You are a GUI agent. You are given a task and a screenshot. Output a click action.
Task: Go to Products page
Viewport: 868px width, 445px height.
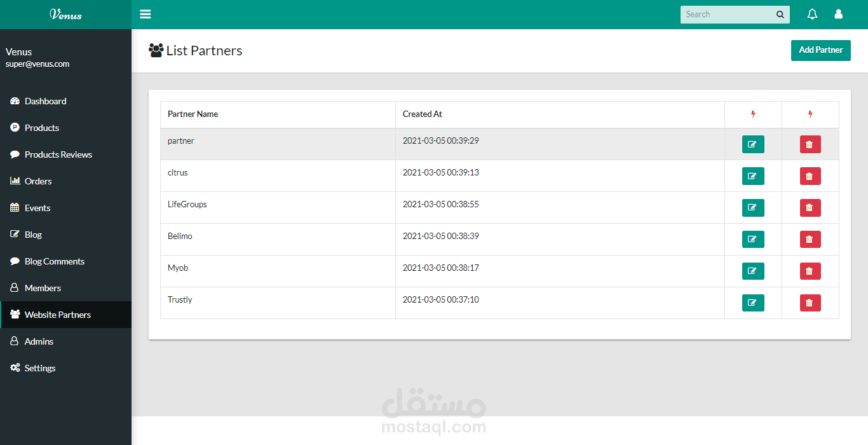[x=65, y=128]
